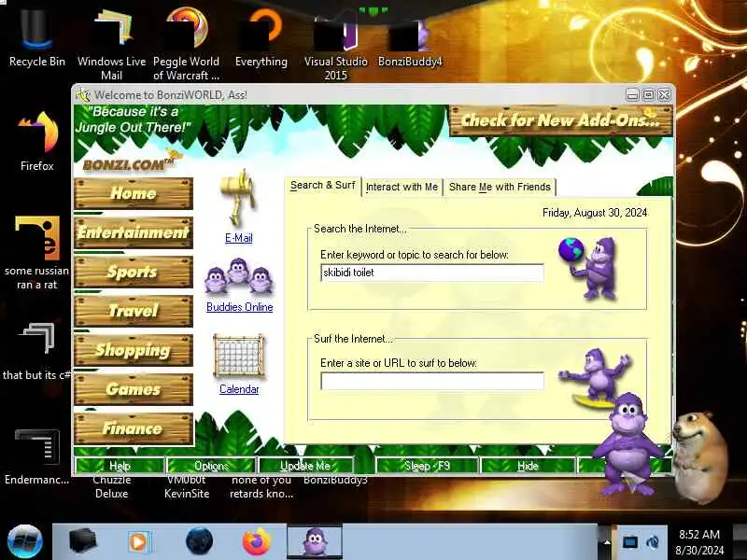The width and height of the screenshot is (747, 560).
Task: Click Check for New Add-Ons banner
Action: [x=561, y=120]
